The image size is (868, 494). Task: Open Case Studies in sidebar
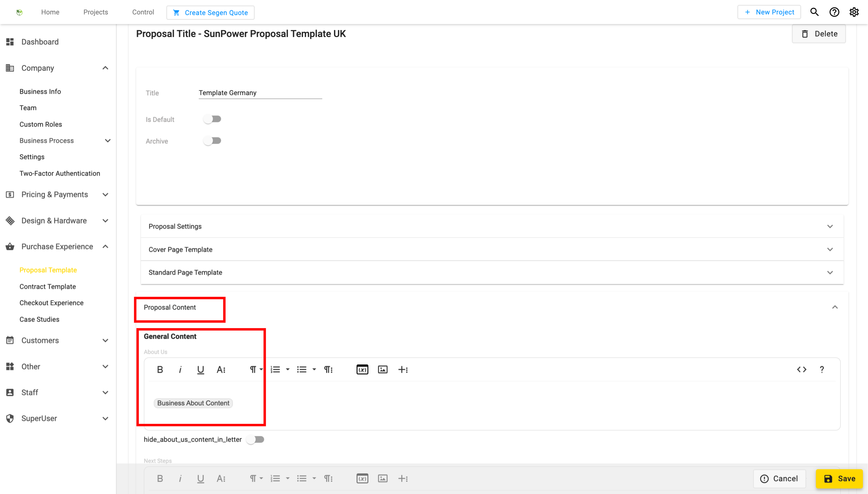pos(39,320)
